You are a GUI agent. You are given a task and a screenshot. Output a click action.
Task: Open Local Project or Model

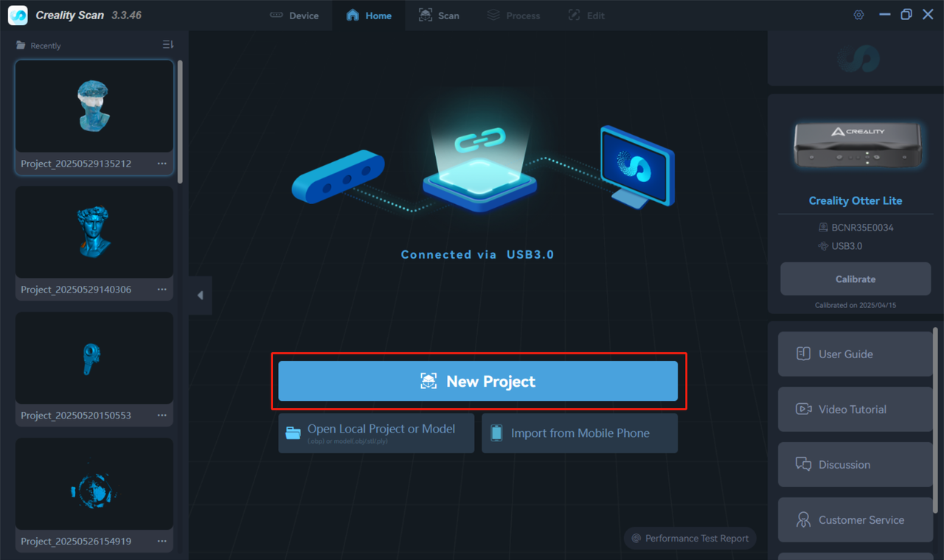coord(376,433)
